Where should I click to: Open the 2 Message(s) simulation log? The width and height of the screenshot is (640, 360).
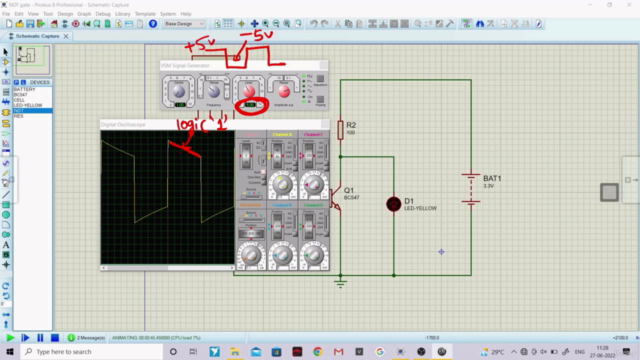tap(87, 338)
